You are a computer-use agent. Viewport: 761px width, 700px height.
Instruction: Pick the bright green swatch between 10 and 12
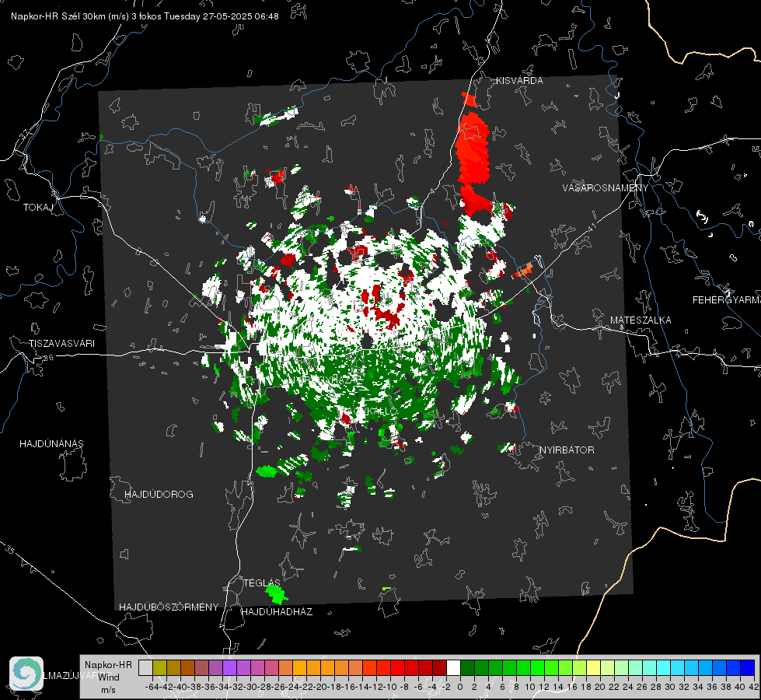pos(537,667)
